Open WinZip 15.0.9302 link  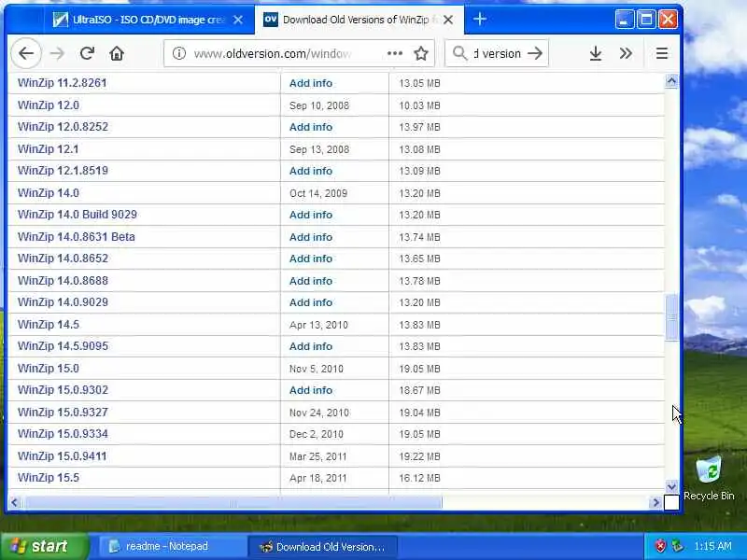[x=63, y=389]
